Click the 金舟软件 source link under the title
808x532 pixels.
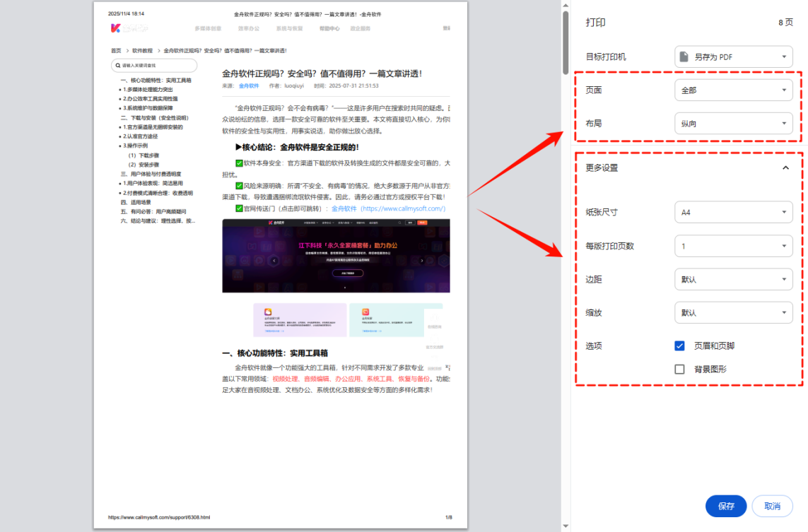(x=249, y=85)
